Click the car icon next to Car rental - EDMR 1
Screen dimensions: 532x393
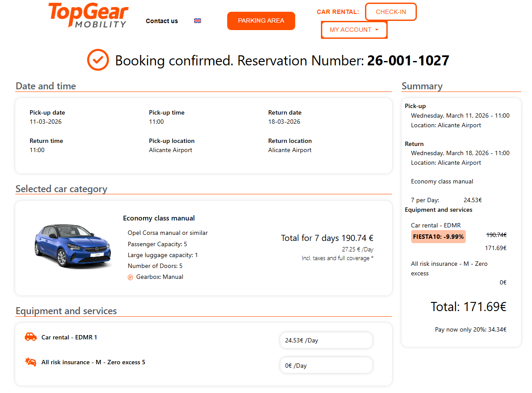point(30,336)
